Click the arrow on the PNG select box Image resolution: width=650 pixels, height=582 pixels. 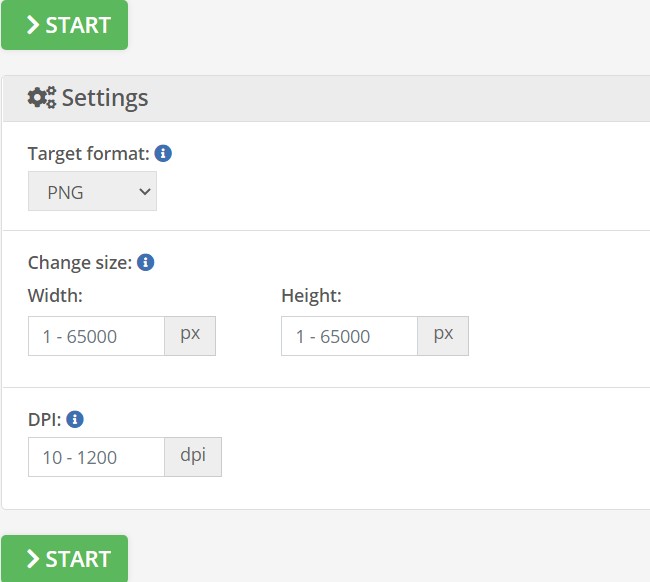(144, 192)
